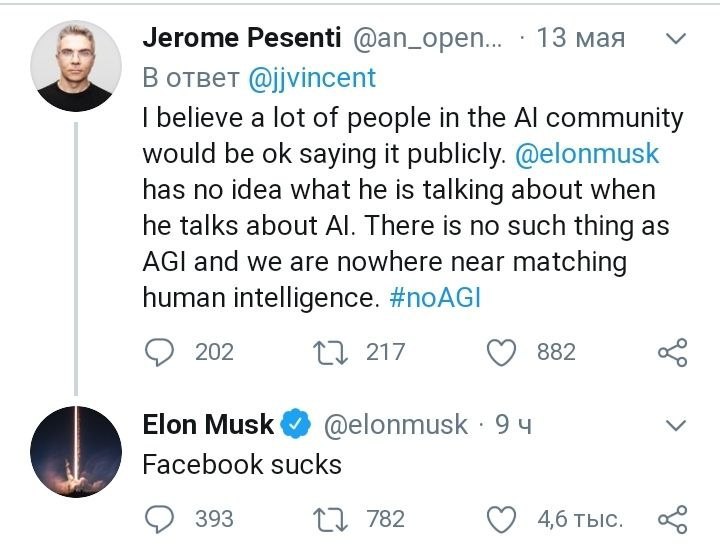Reply to Jerome Pesenti's tweet
Screen dimensions: 720x550
160,351
